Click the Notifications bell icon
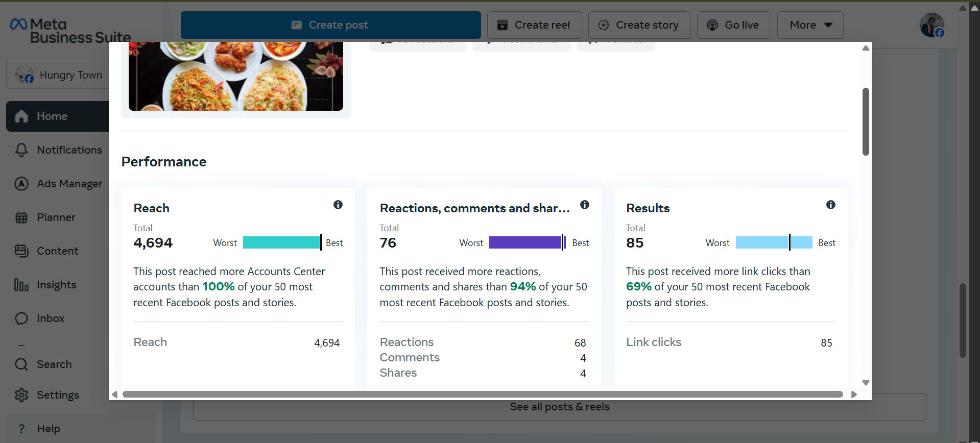The height and width of the screenshot is (443, 980). point(21,150)
